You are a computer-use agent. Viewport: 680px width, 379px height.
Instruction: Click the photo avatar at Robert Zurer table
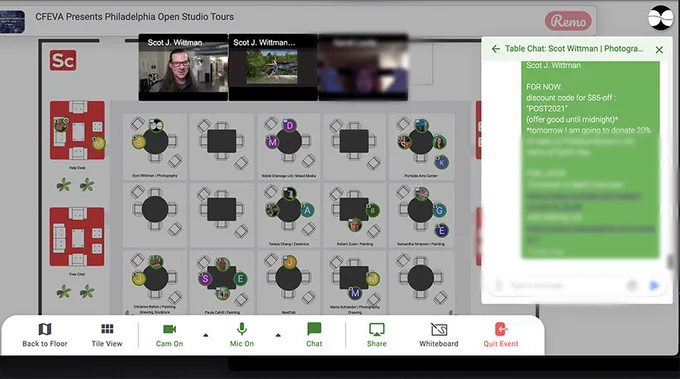pyautogui.click(x=355, y=225)
